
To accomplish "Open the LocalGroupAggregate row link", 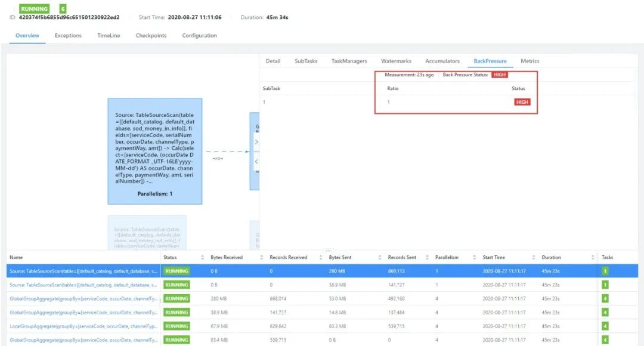I will coord(83,326).
